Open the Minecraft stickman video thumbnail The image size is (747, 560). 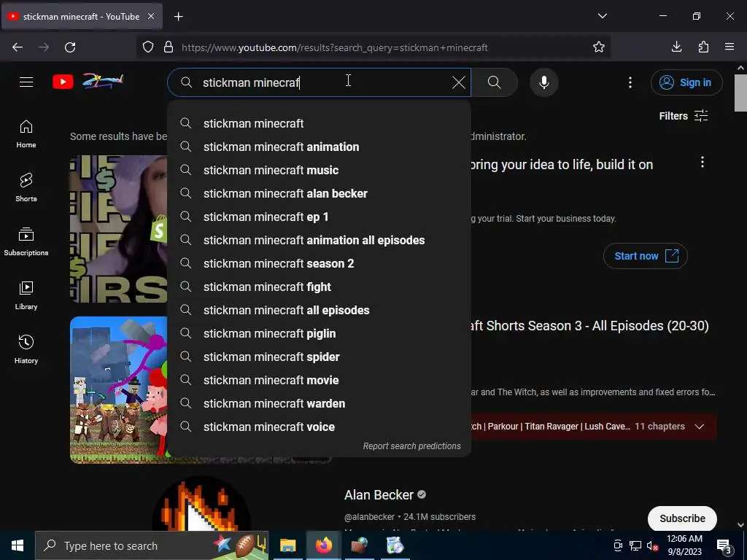click(x=119, y=389)
